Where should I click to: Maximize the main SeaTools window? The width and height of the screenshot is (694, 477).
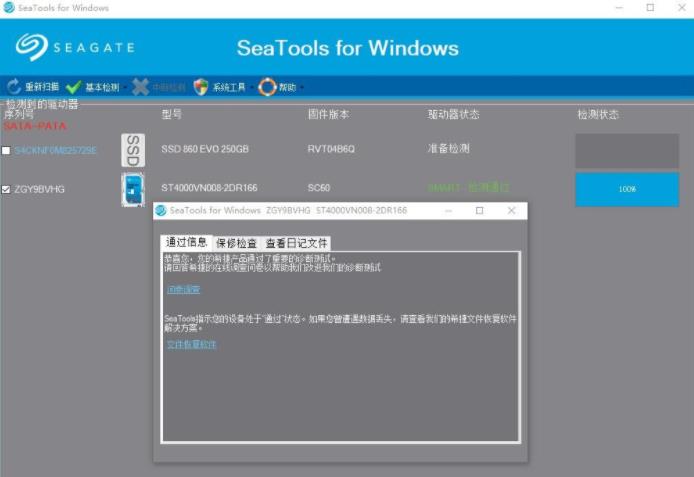(650, 8)
